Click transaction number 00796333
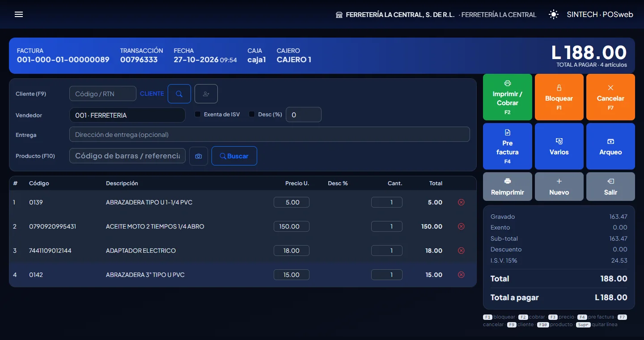 [139, 59]
